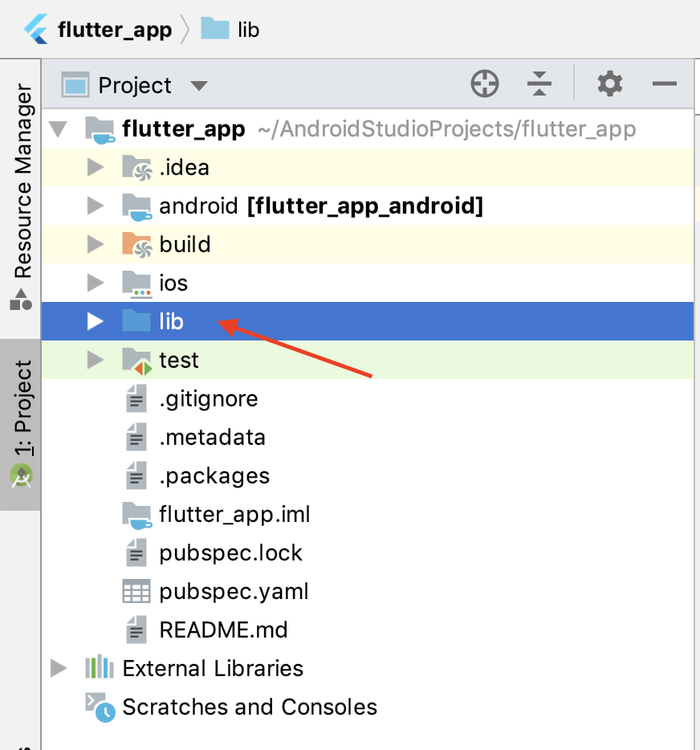Select the flutter_app.iml file name

(x=234, y=515)
